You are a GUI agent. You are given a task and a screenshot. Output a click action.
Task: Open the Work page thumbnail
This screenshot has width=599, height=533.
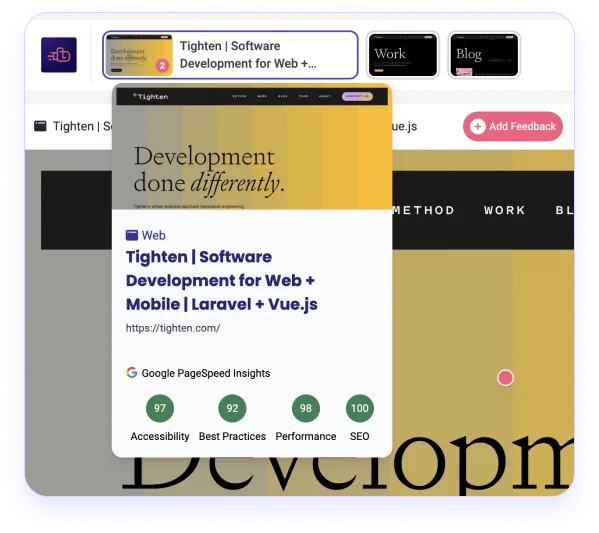pos(403,55)
